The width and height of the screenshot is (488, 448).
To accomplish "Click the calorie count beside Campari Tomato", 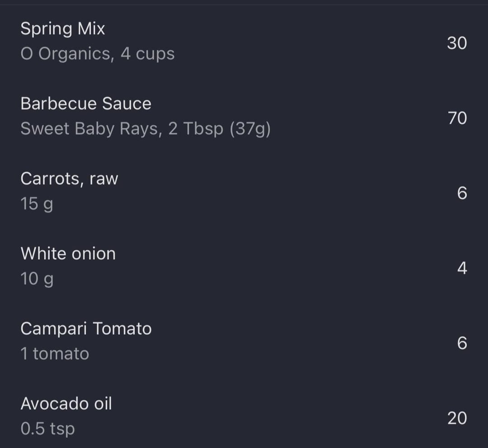I will tap(462, 343).
